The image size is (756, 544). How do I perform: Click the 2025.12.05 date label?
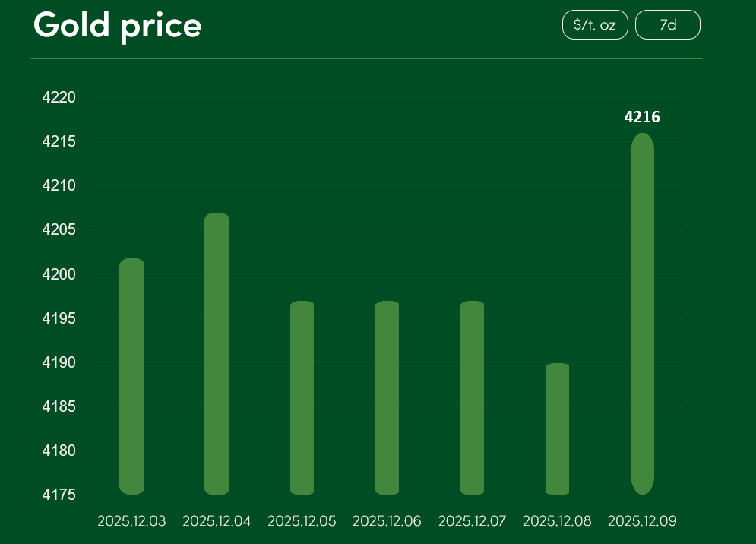pos(302,521)
